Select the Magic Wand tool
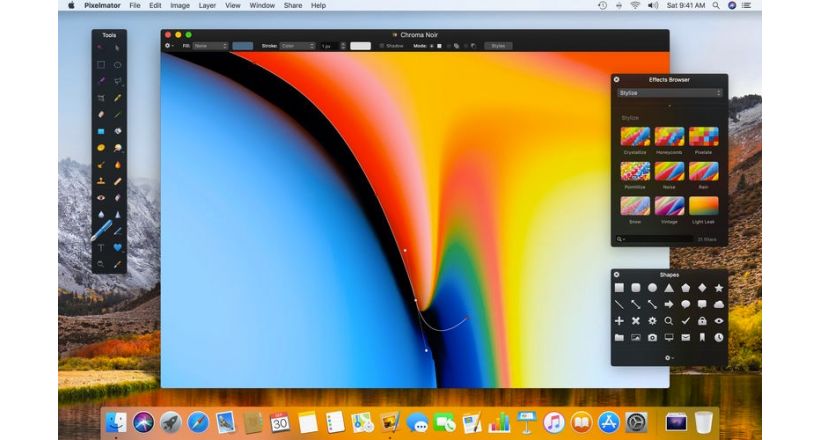 (101, 81)
